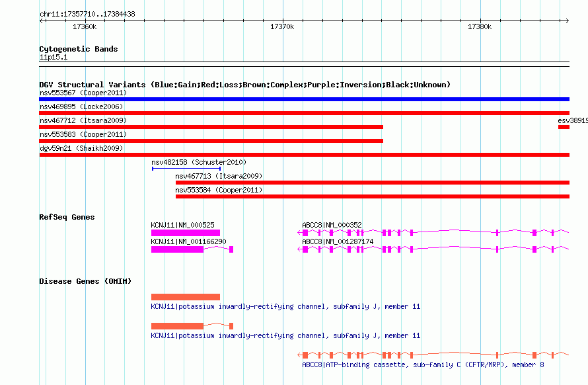Click the ABCC8|NM_000352 label
Image resolution: width=588 pixels, height=385 pixels.
tap(332, 225)
